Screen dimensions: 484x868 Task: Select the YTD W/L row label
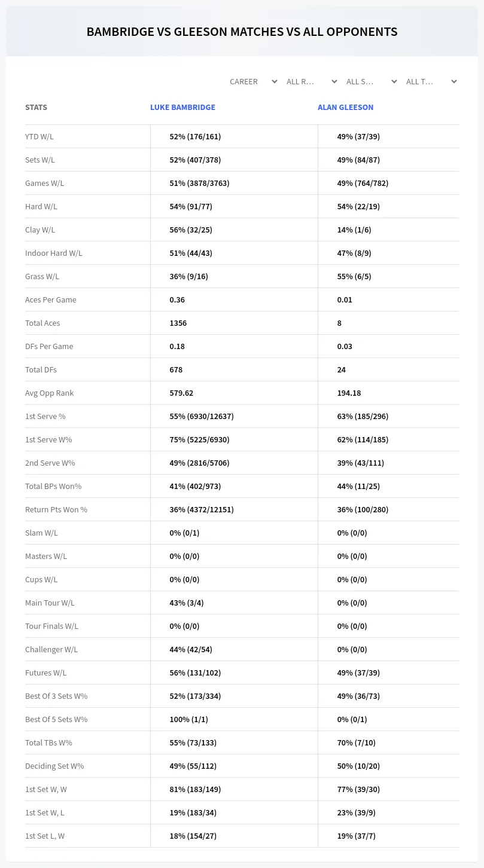39,136
